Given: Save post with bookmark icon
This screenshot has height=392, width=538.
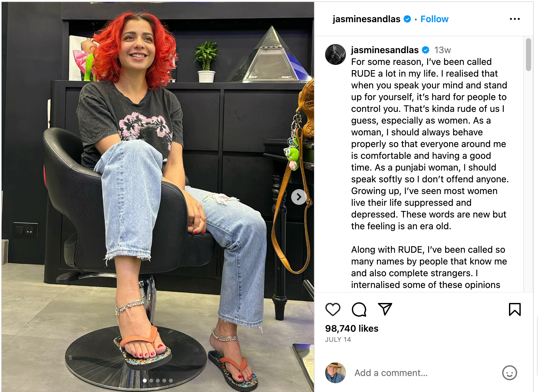Looking at the screenshot, I should pyautogui.click(x=515, y=309).
